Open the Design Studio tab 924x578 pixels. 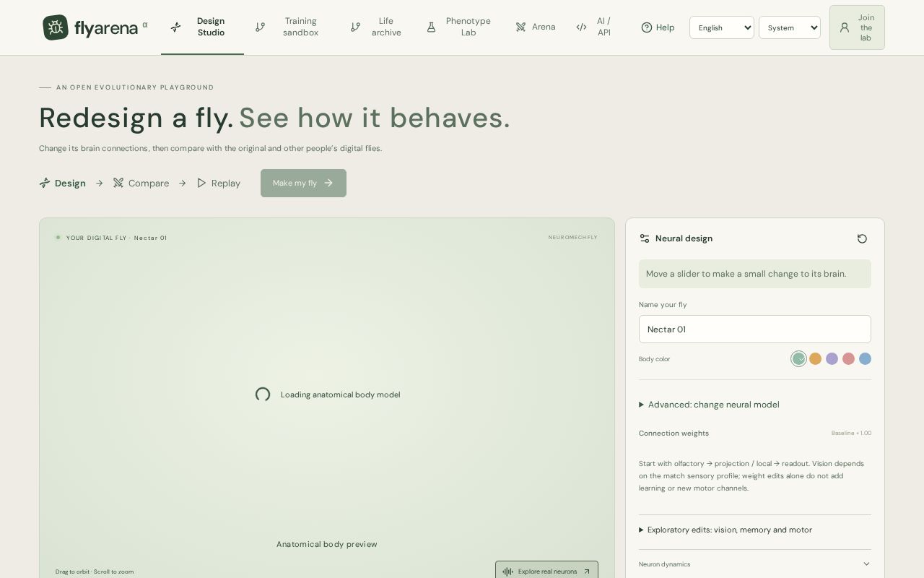pyautogui.click(x=202, y=27)
